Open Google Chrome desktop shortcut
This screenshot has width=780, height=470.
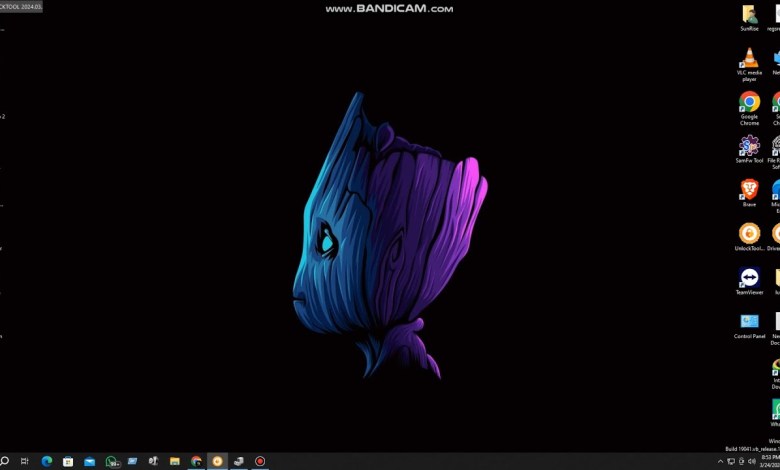(x=749, y=108)
